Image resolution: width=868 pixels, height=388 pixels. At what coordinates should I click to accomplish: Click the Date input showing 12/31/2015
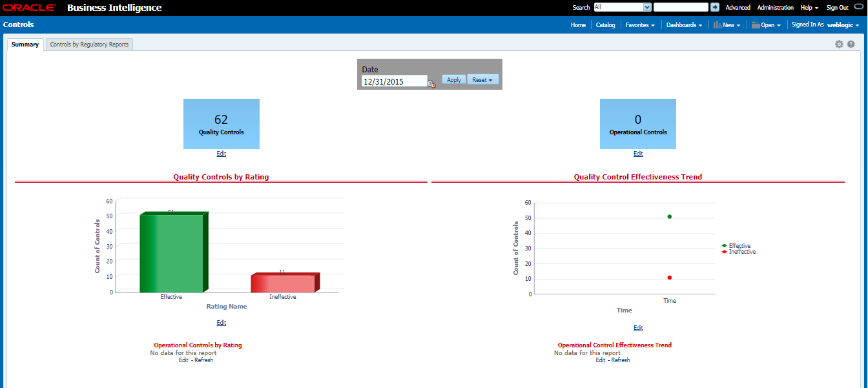394,81
